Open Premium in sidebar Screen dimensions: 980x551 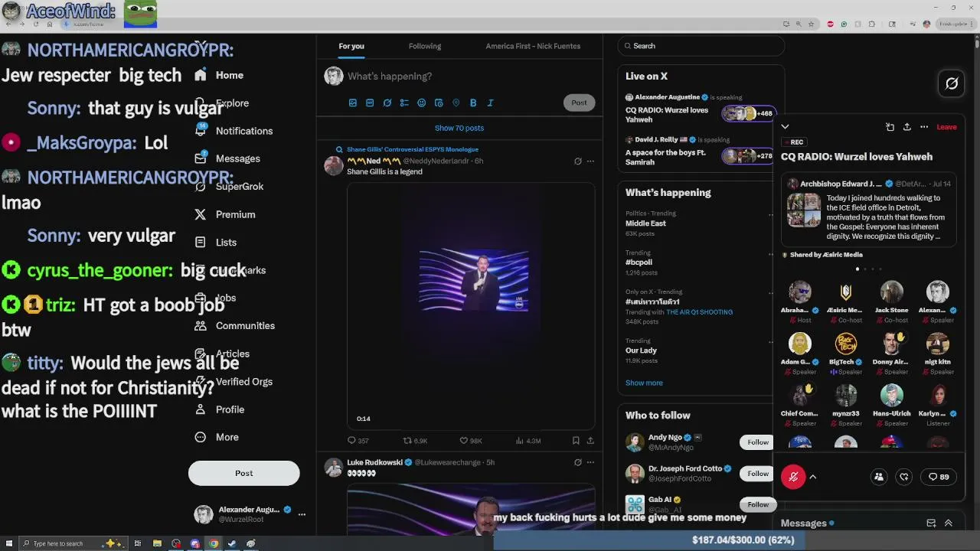225,214
